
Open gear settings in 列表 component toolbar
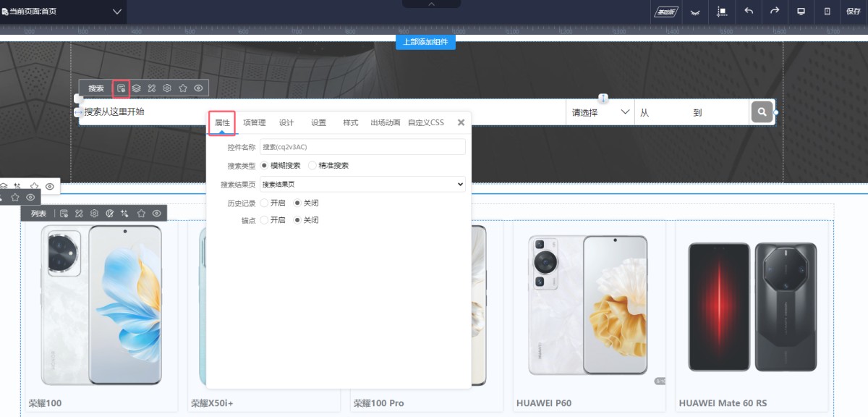94,214
